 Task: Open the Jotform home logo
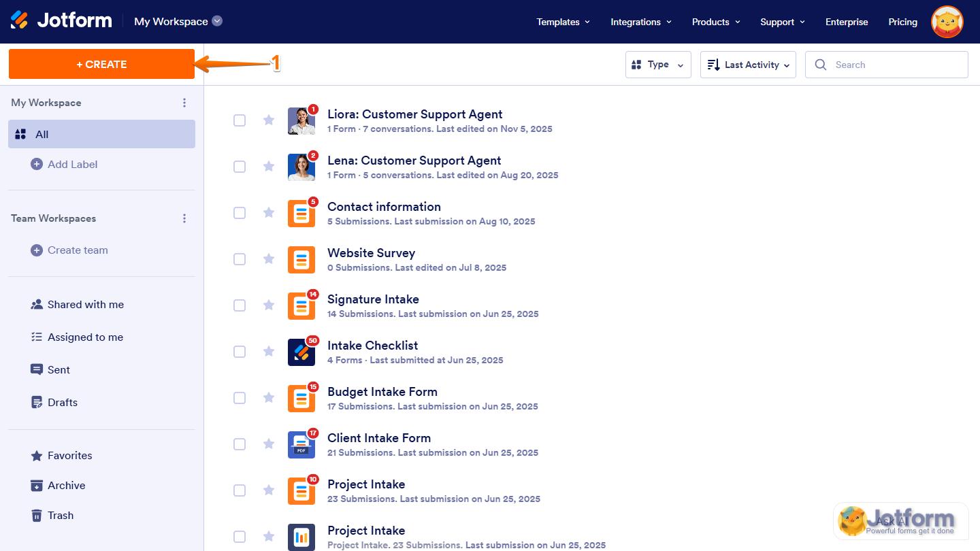pyautogui.click(x=61, y=20)
